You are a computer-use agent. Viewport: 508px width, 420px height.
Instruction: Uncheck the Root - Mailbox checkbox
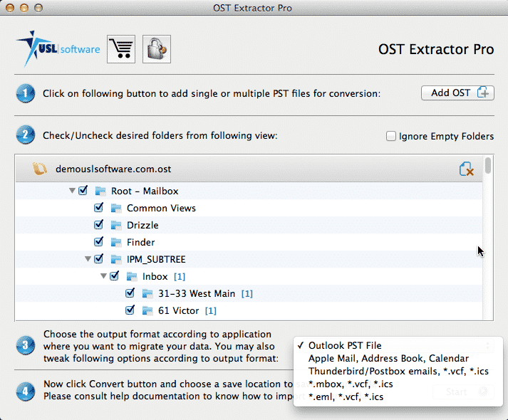pyautogui.click(x=83, y=190)
